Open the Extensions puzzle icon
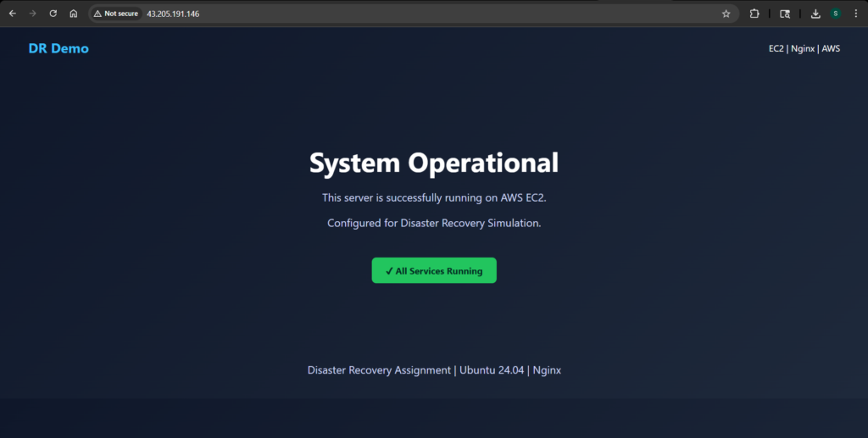This screenshot has height=438, width=868. click(x=754, y=14)
